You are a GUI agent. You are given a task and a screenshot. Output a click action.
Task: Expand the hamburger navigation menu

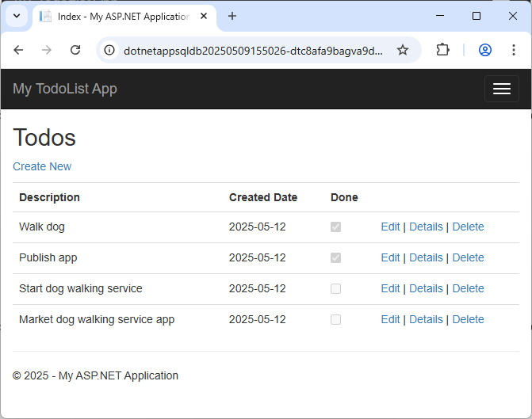501,89
